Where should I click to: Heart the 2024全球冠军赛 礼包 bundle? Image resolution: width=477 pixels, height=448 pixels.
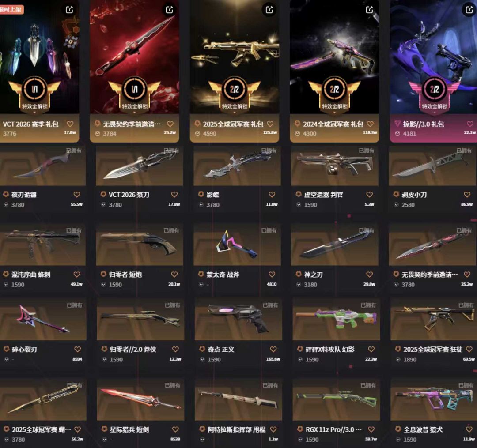(370, 124)
